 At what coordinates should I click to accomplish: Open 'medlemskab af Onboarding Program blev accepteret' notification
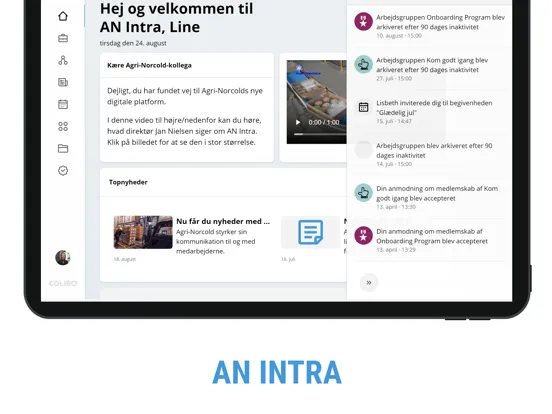click(x=429, y=240)
